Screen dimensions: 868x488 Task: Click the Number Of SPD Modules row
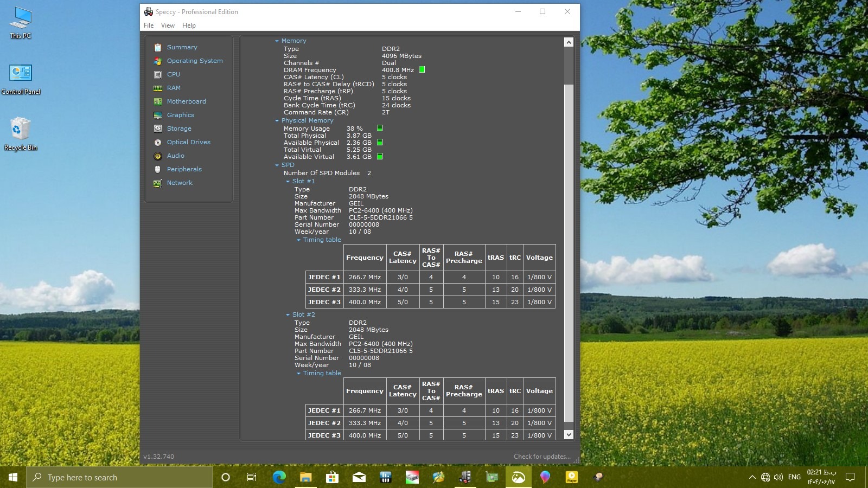pyautogui.click(x=327, y=173)
